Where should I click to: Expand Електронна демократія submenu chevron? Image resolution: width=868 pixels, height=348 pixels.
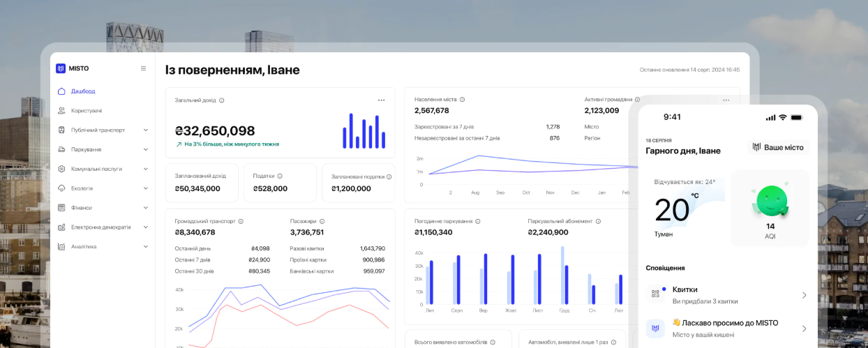point(146,227)
